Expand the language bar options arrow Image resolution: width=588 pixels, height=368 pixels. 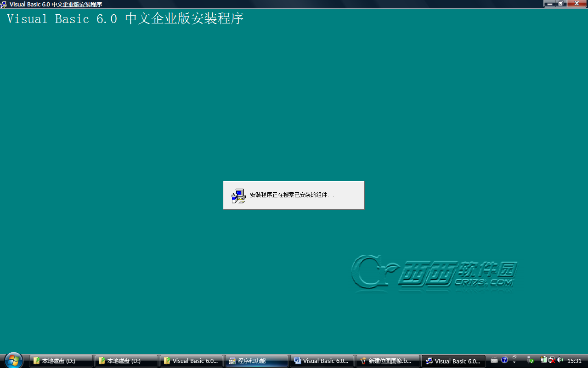click(x=514, y=362)
